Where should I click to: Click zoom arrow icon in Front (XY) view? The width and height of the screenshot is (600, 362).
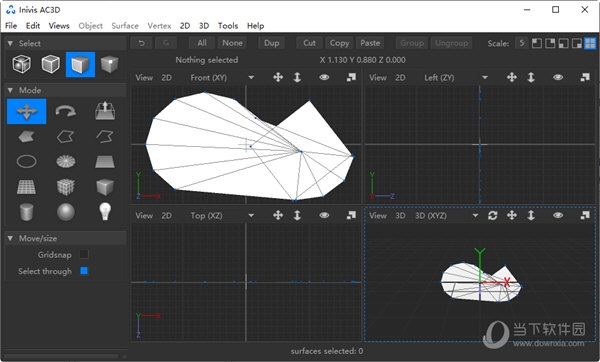coord(297,77)
